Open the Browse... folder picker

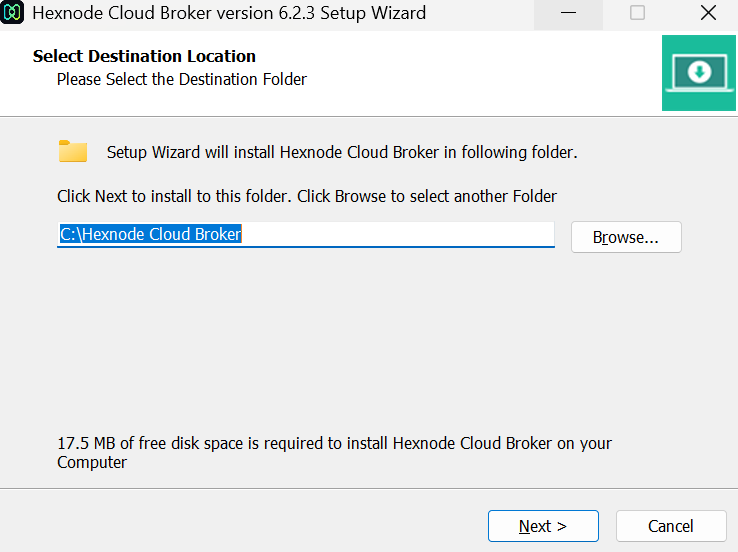click(x=626, y=237)
